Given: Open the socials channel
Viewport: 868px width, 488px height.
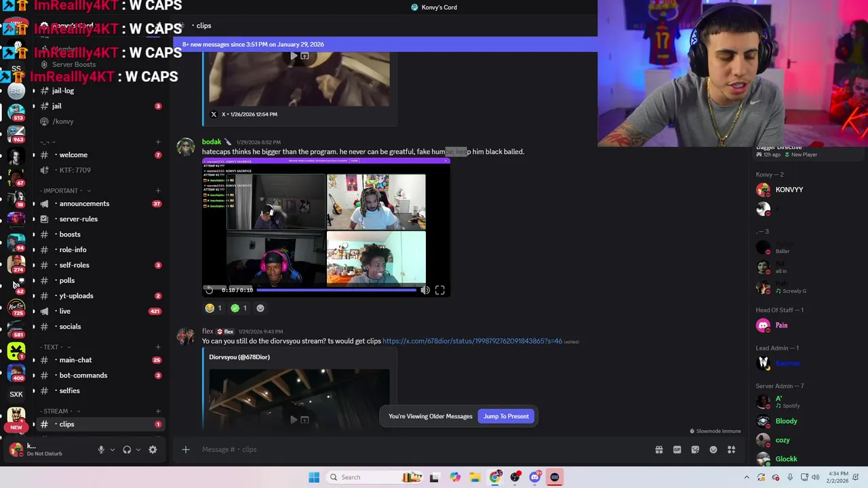Looking at the screenshot, I should point(99,327).
